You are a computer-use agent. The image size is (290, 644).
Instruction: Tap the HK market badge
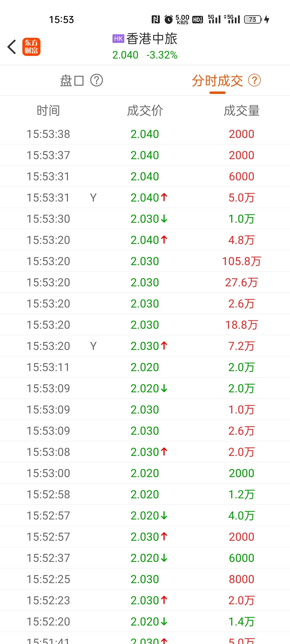(x=118, y=39)
